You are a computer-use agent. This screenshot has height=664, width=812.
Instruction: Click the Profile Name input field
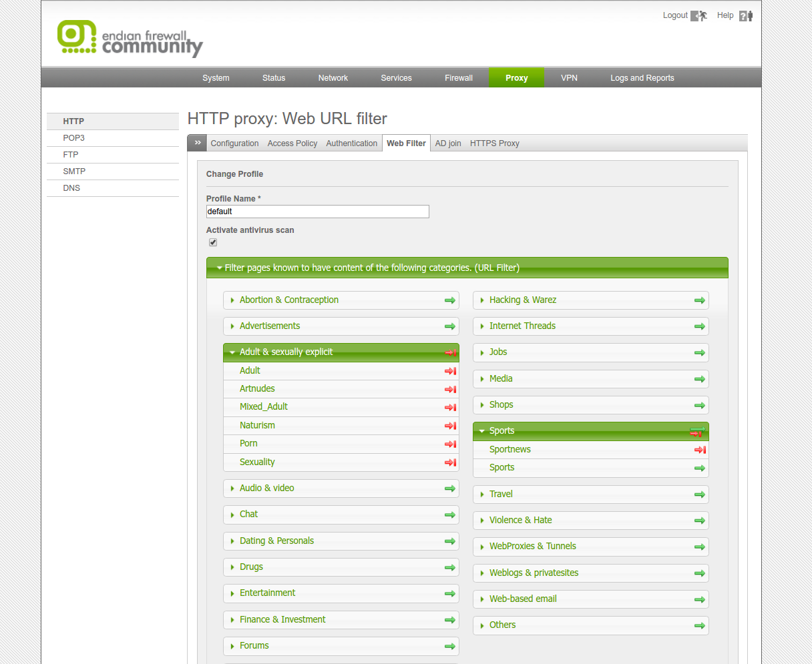[x=318, y=212]
